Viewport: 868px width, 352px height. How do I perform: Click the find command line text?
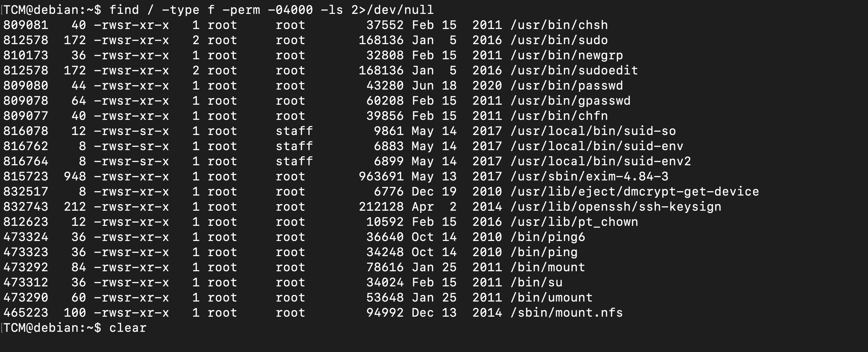coord(271,10)
